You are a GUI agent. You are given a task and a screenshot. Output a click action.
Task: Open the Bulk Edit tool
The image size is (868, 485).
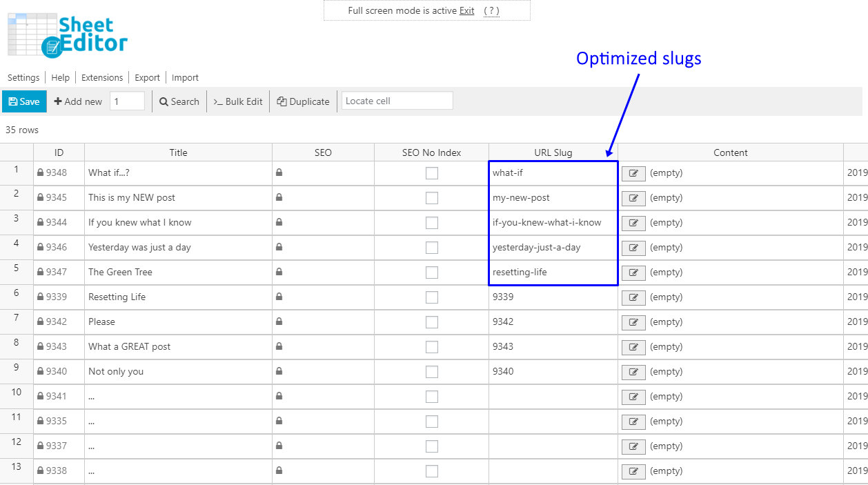[x=237, y=101]
